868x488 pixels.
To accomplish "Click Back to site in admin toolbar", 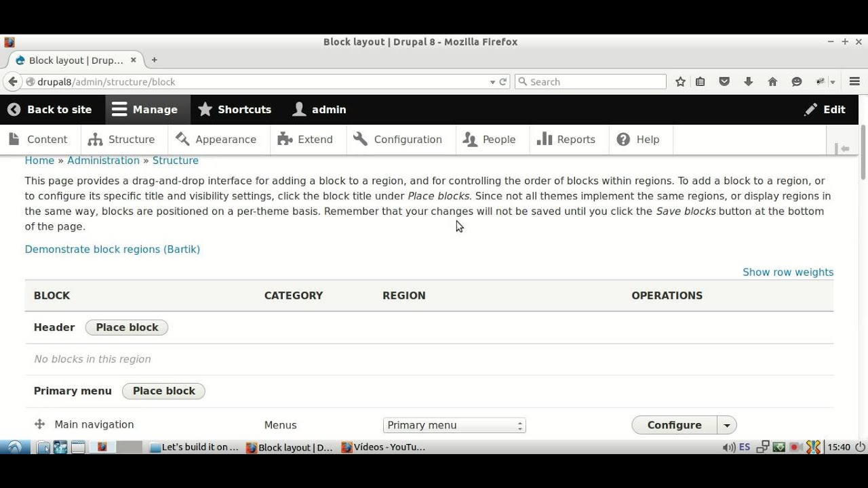I will tap(50, 110).
